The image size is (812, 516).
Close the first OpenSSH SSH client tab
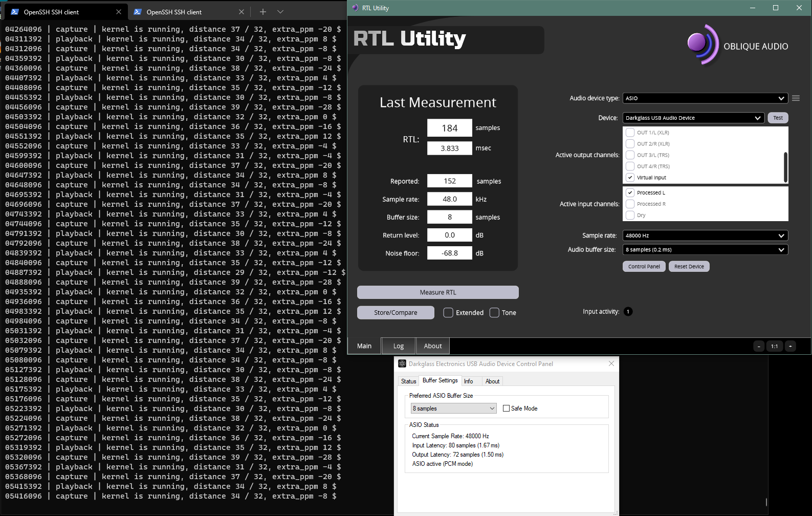[119, 12]
